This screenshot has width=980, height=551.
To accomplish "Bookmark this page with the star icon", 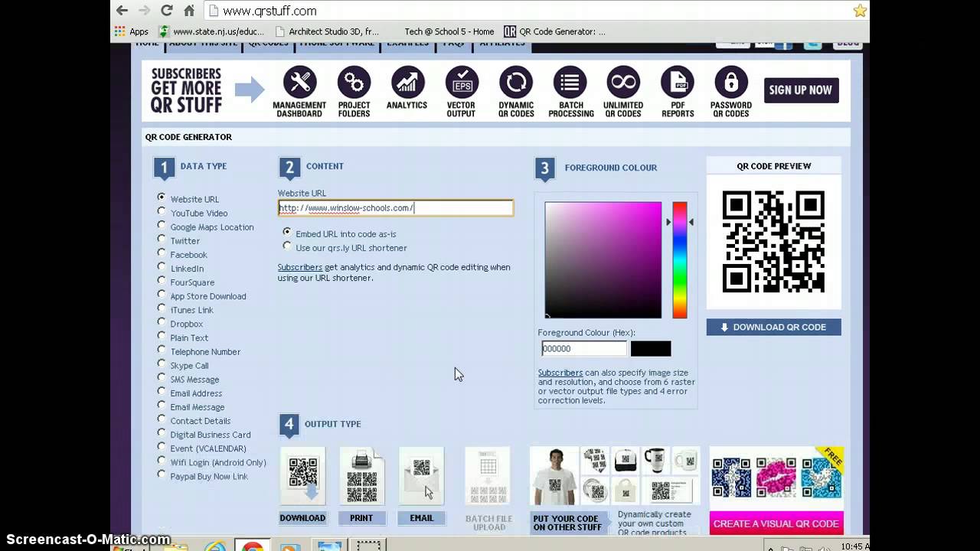I will (x=860, y=11).
